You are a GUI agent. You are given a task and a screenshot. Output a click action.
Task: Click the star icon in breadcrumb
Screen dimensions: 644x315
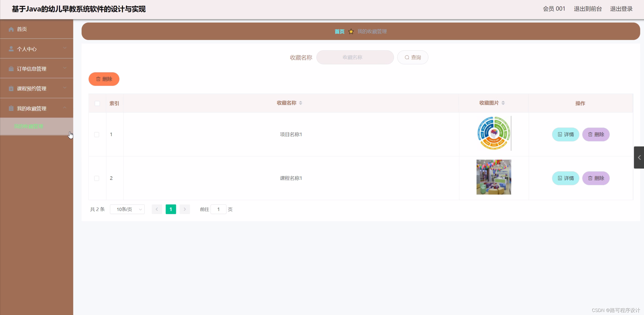pyautogui.click(x=351, y=31)
